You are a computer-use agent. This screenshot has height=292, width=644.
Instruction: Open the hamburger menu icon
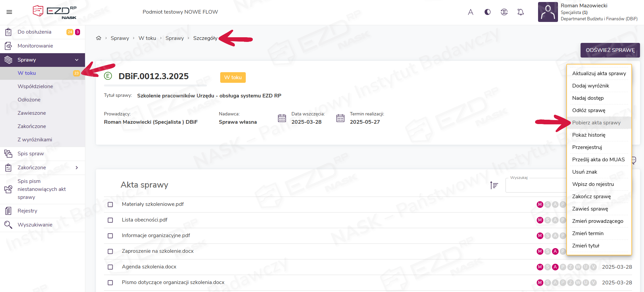9,12
